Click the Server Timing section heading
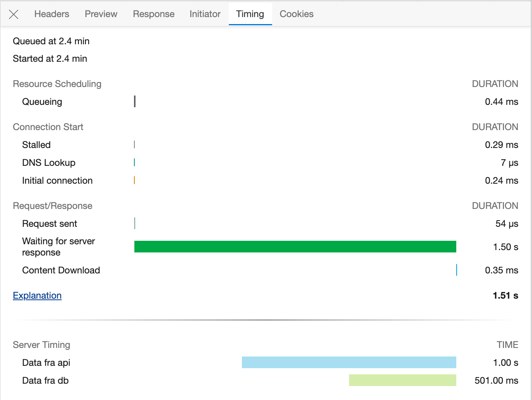 42,345
